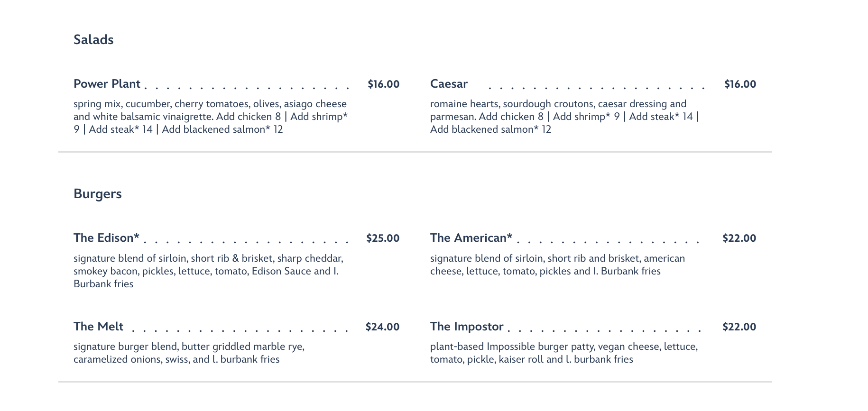The width and height of the screenshot is (868, 411).
Task: Click the Burgers section heading
Action: [x=98, y=194]
